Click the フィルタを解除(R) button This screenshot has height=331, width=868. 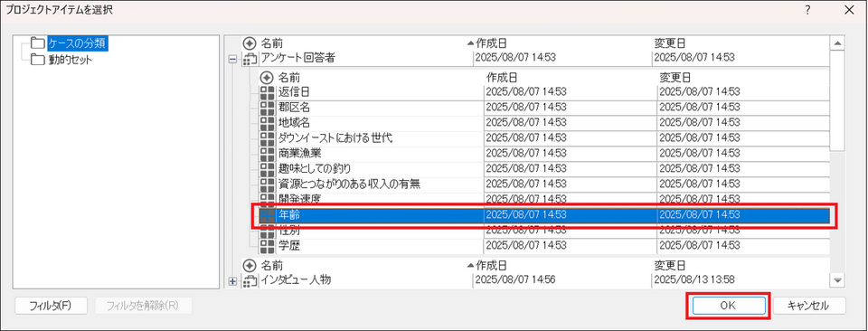pyautogui.click(x=144, y=306)
